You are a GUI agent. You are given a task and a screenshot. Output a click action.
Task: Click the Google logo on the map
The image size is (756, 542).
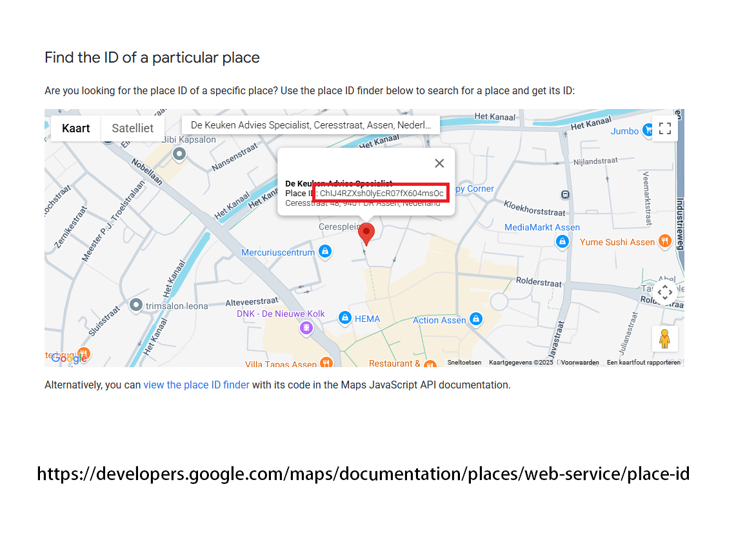70,358
